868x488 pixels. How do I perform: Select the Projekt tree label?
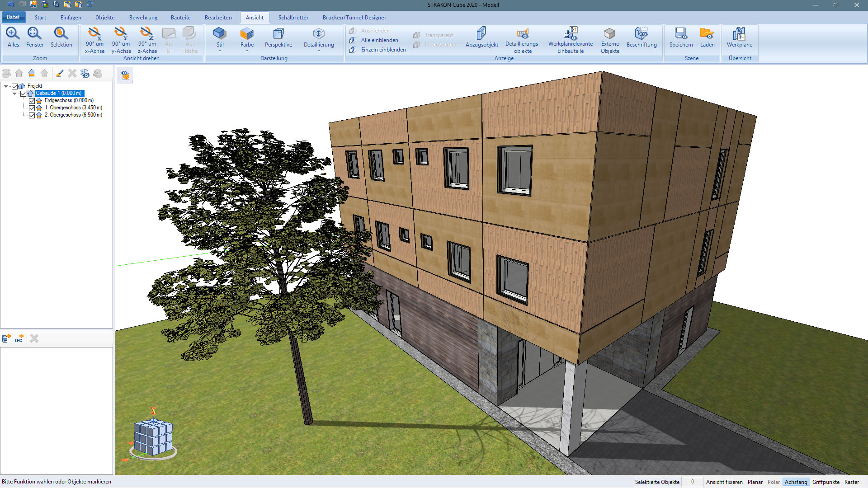point(35,86)
